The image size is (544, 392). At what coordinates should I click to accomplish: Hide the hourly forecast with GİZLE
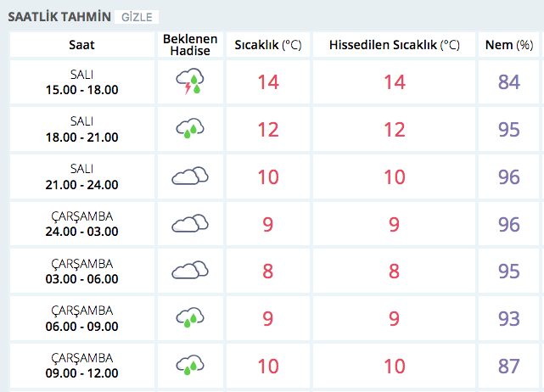pyautogui.click(x=136, y=17)
